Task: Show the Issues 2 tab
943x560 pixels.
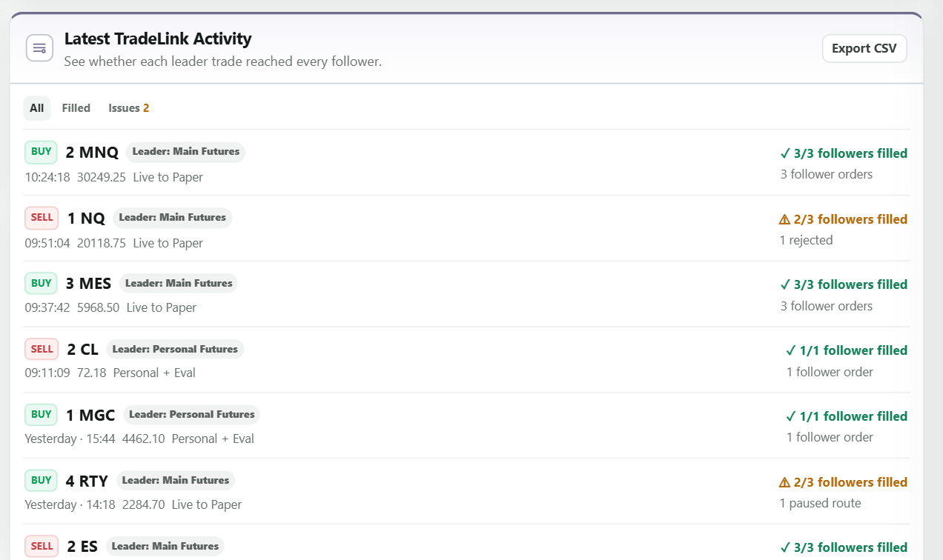Action: [x=129, y=108]
